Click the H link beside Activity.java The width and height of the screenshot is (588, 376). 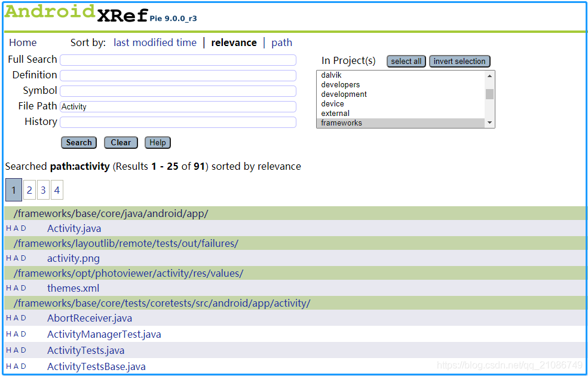click(8, 228)
